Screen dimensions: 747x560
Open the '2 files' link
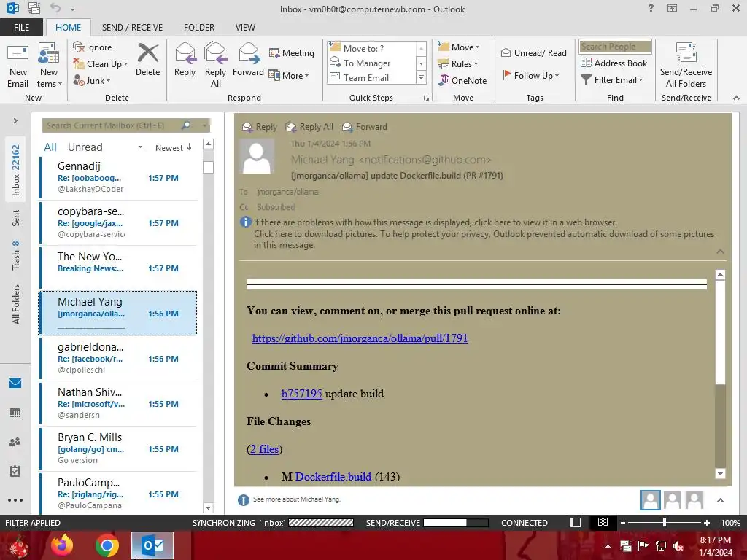(264, 449)
